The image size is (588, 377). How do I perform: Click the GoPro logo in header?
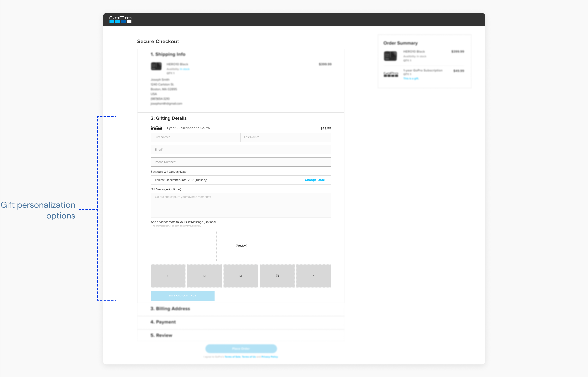120,20
